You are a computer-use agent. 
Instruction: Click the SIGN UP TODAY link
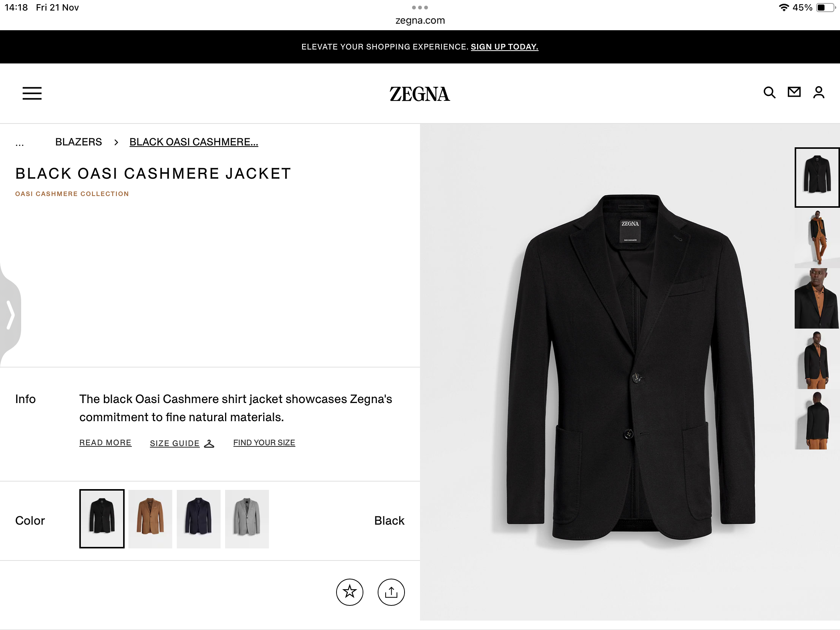504,46
